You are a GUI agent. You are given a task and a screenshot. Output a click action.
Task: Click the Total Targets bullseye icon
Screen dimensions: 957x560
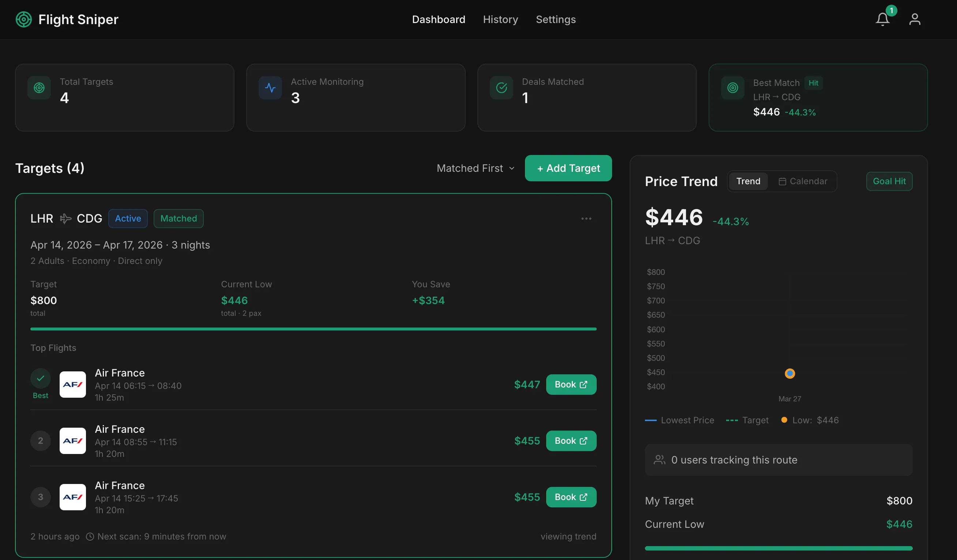pyautogui.click(x=39, y=88)
